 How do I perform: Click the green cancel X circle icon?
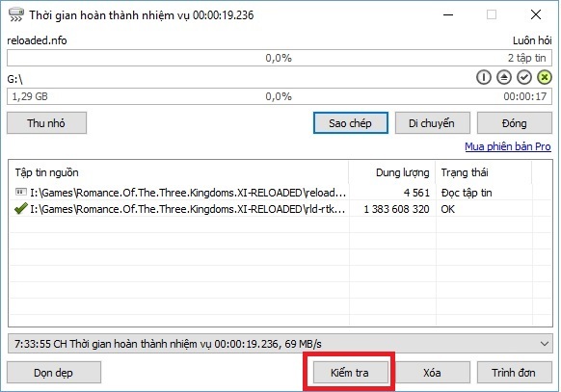(545, 77)
